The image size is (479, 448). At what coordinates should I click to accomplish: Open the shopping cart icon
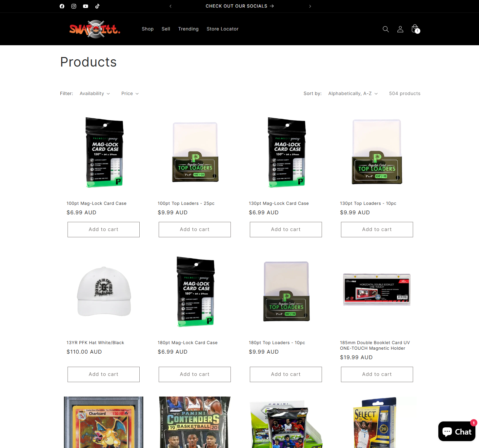tap(415, 29)
